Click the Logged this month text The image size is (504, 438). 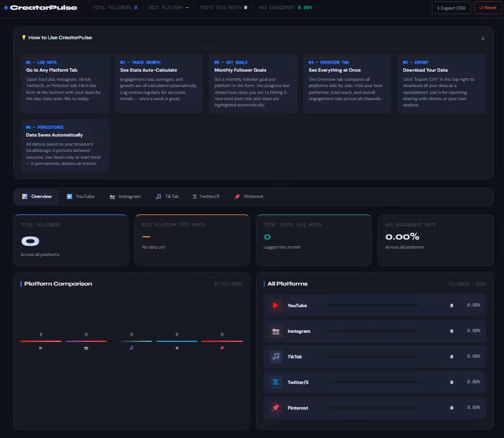282,247
